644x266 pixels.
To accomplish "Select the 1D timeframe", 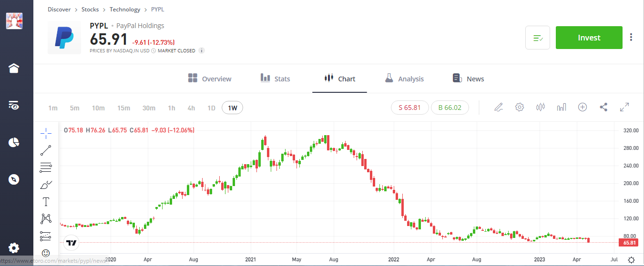I will pos(211,108).
